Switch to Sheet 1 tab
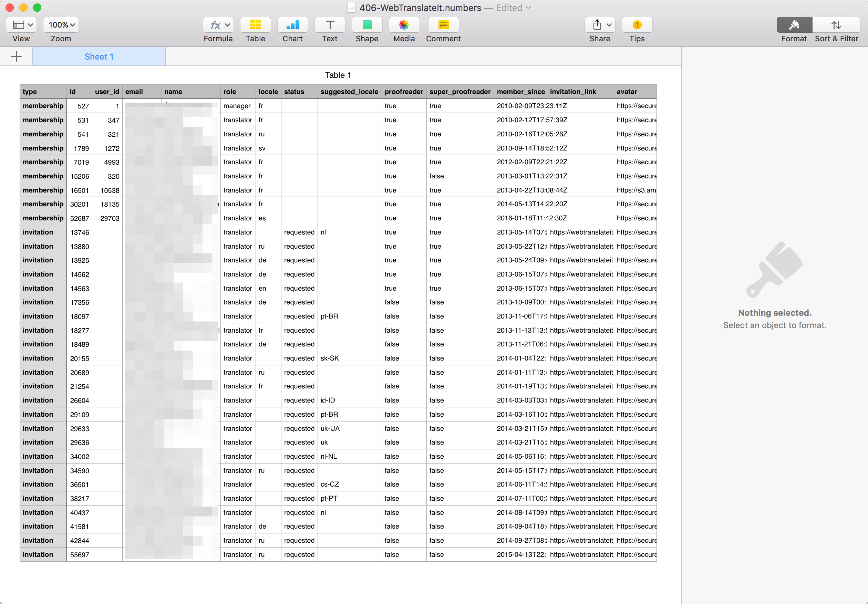 pyautogui.click(x=99, y=57)
